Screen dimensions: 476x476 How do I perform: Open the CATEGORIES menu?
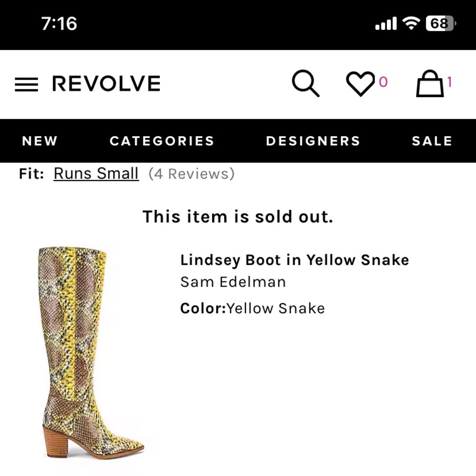tap(162, 141)
